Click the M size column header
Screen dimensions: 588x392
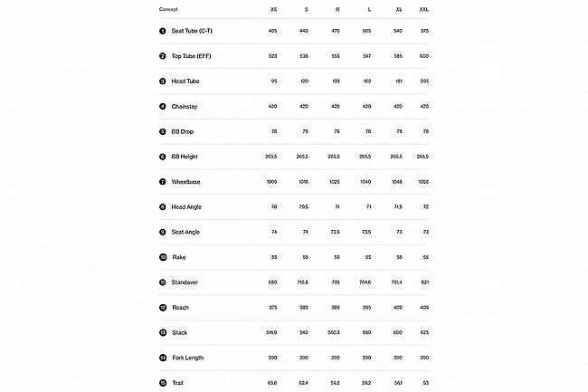[x=337, y=9]
